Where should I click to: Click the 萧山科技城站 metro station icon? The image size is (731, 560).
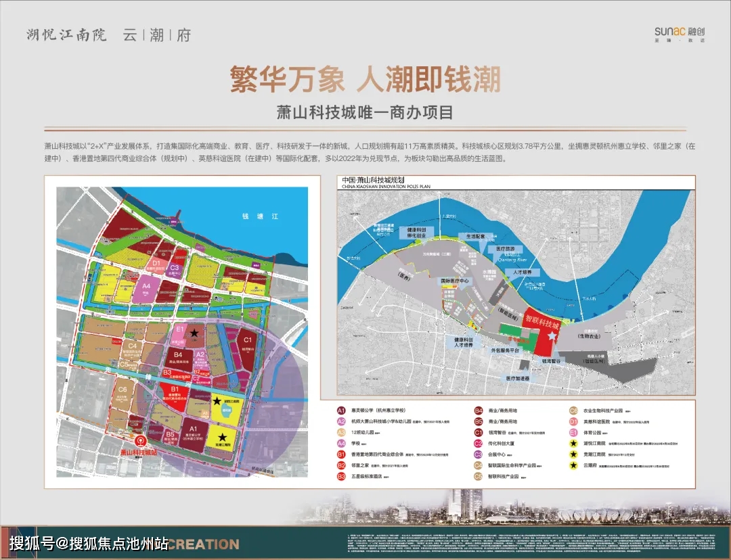point(140,441)
